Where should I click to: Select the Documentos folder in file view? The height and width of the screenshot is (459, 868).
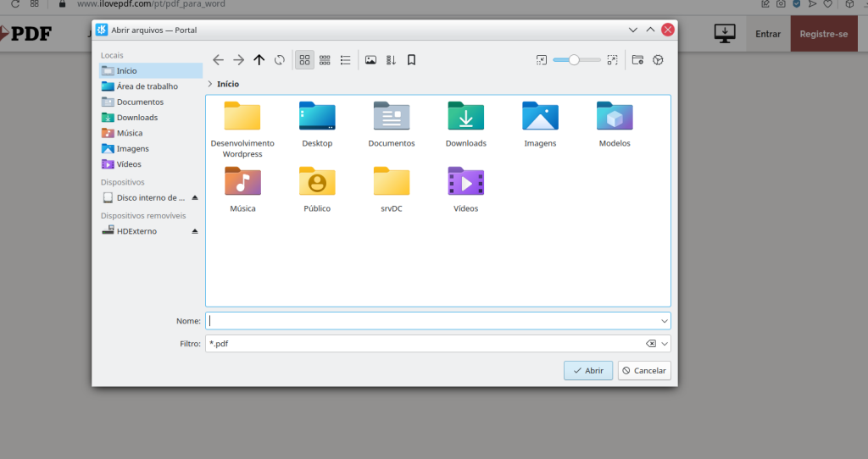(392, 124)
